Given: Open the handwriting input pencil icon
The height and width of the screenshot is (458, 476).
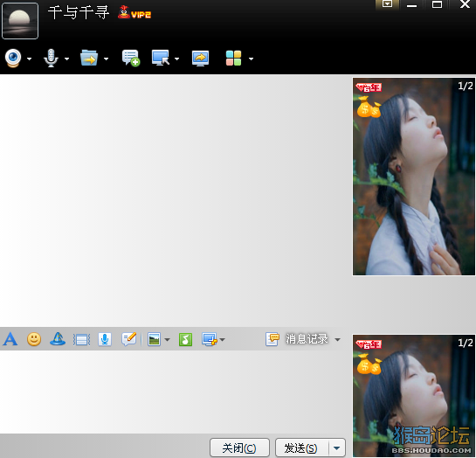Looking at the screenshot, I should click(129, 339).
